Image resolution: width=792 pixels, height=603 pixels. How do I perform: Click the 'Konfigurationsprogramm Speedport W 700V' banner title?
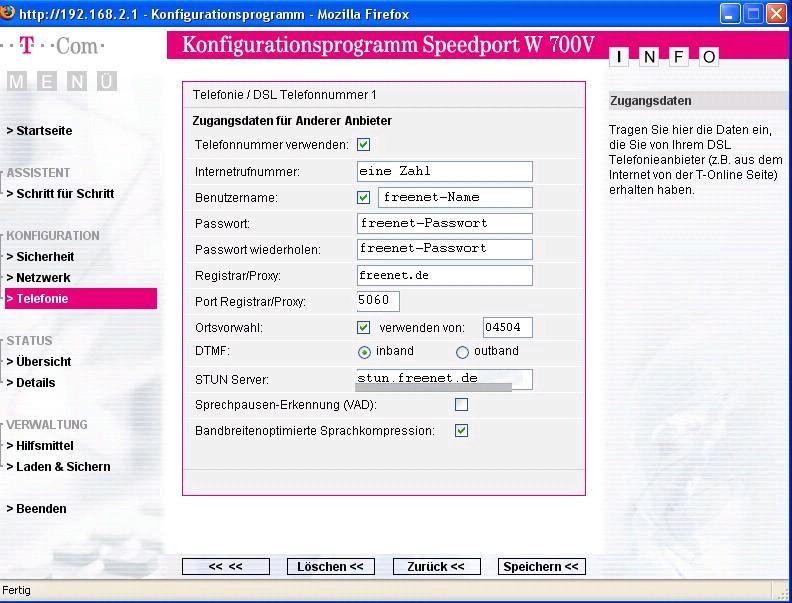388,45
